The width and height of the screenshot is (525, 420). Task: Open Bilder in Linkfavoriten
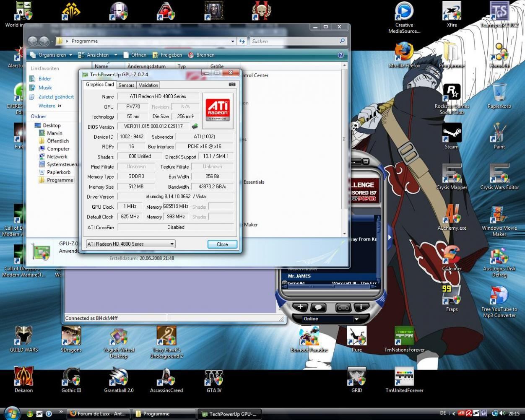tap(41, 78)
